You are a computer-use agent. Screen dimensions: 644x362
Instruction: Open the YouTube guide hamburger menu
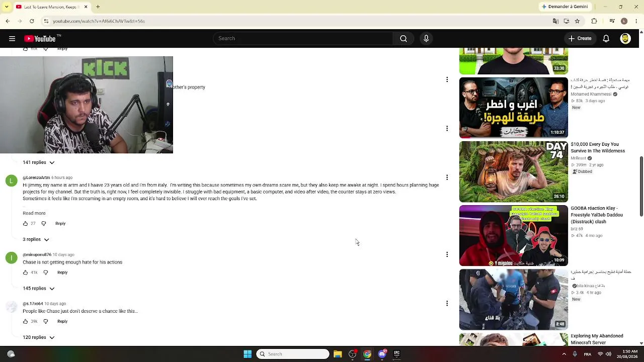[12, 39]
